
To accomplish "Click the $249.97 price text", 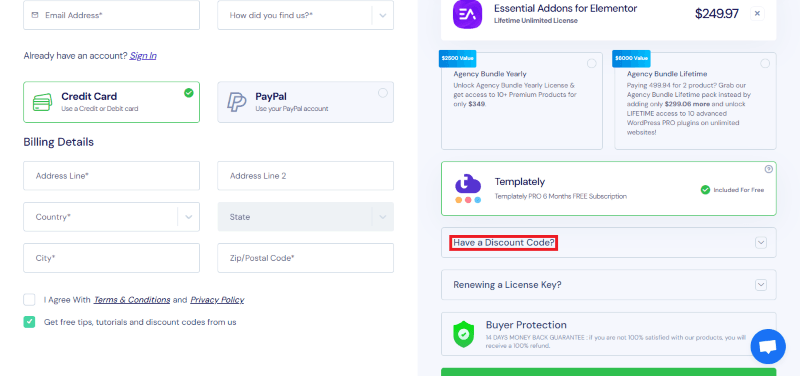I will (716, 14).
